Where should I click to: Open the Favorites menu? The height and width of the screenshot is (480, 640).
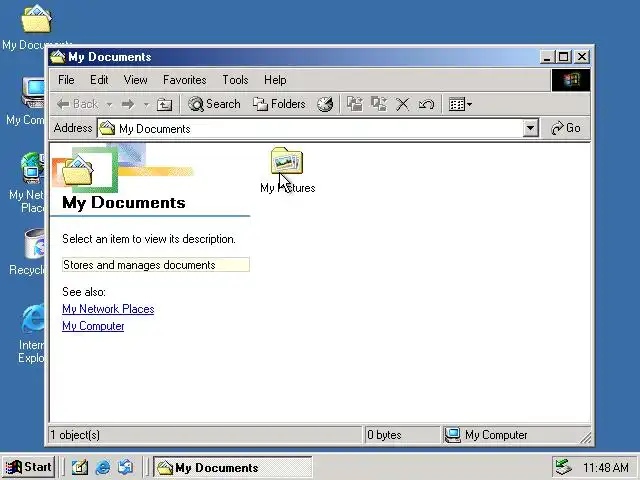coord(184,80)
